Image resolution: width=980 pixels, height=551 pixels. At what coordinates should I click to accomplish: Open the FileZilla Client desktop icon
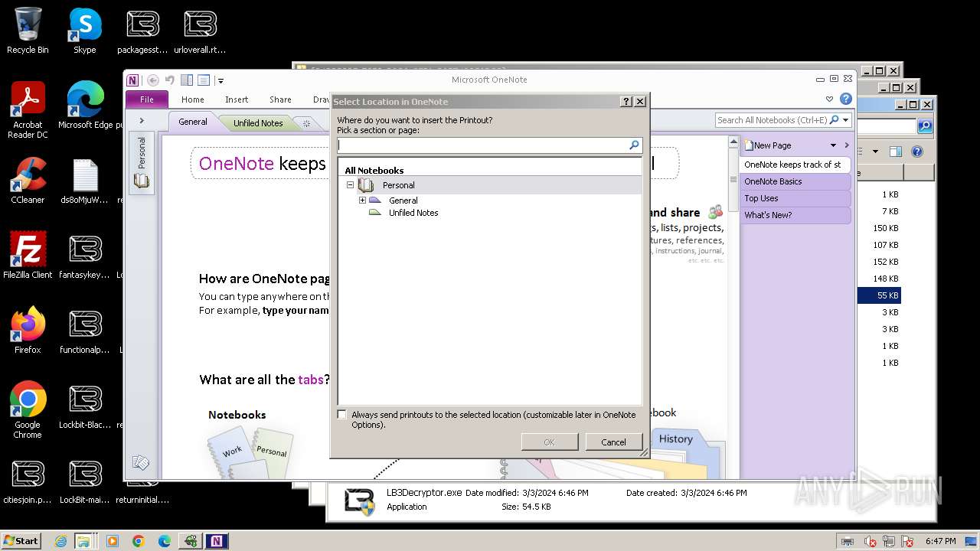[28, 256]
